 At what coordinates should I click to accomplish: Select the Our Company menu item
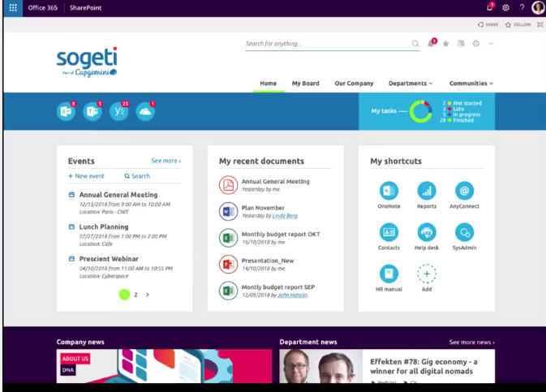pyautogui.click(x=354, y=84)
